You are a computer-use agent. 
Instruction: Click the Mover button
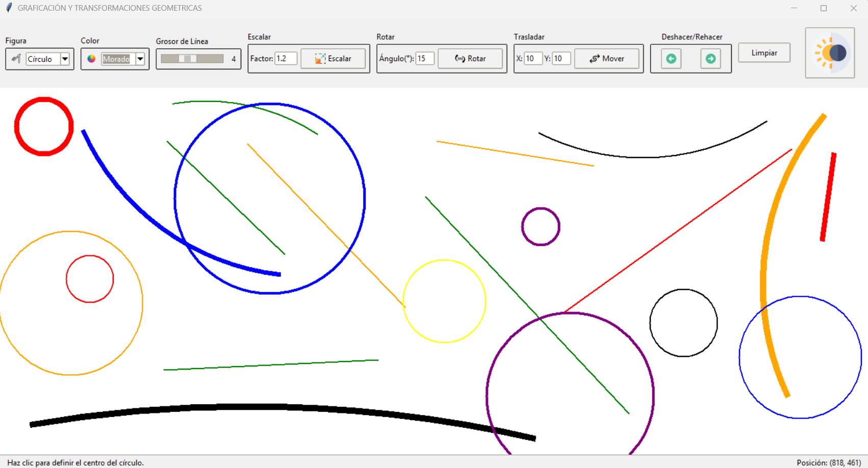(607, 59)
